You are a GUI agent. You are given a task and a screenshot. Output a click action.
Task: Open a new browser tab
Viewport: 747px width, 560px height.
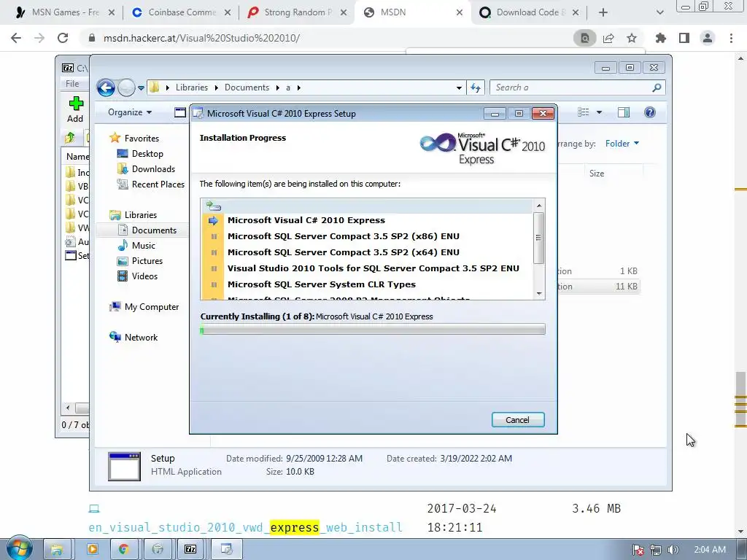coord(603,12)
